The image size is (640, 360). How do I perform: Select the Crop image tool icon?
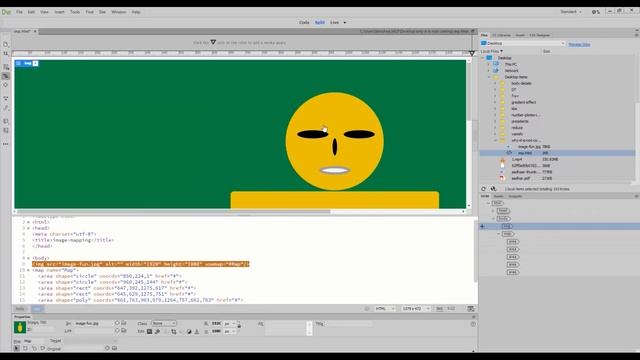(174, 331)
